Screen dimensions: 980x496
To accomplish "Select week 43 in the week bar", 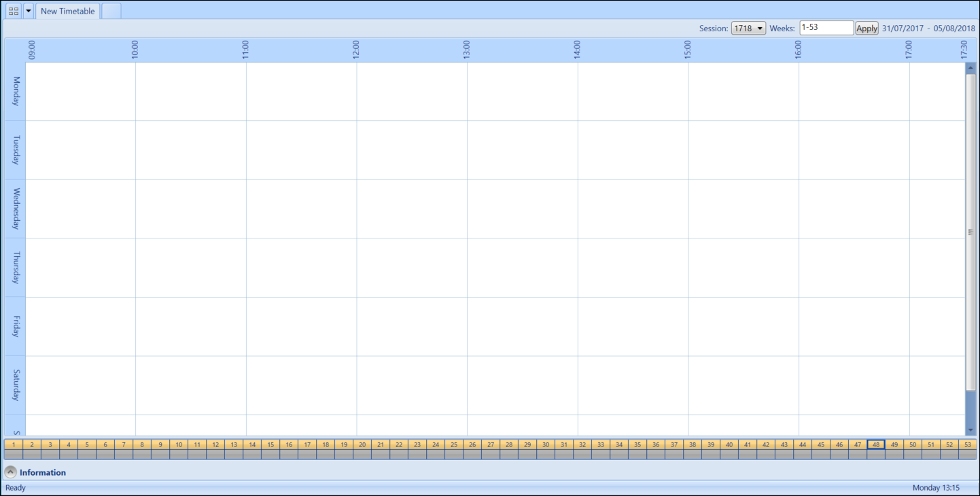I will tap(784, 445).
